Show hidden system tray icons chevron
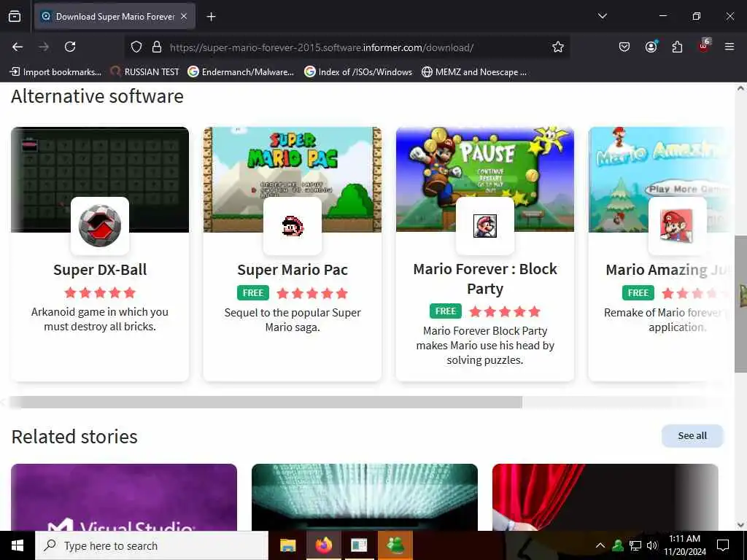 (600, 545)
